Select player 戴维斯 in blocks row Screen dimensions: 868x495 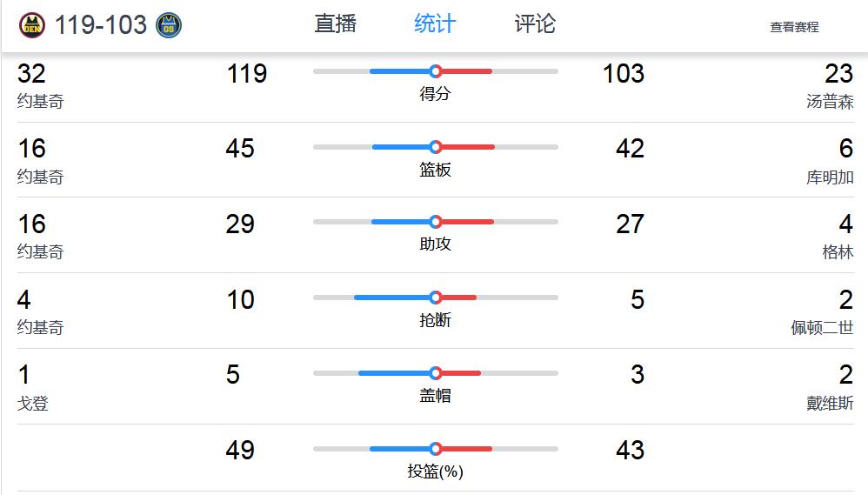[x=830, y=403]
